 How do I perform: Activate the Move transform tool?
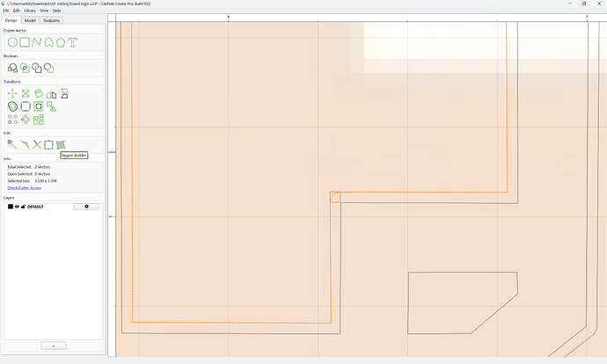[13, 93]
